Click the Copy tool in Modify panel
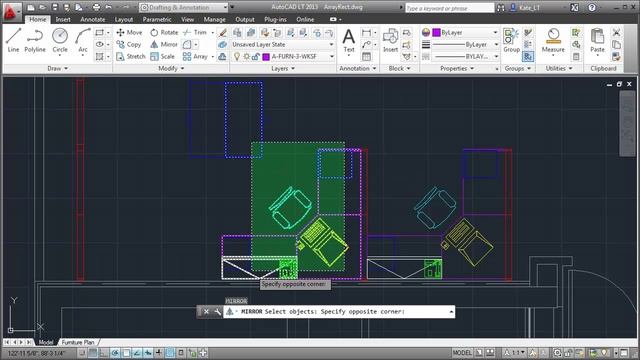 129,44
